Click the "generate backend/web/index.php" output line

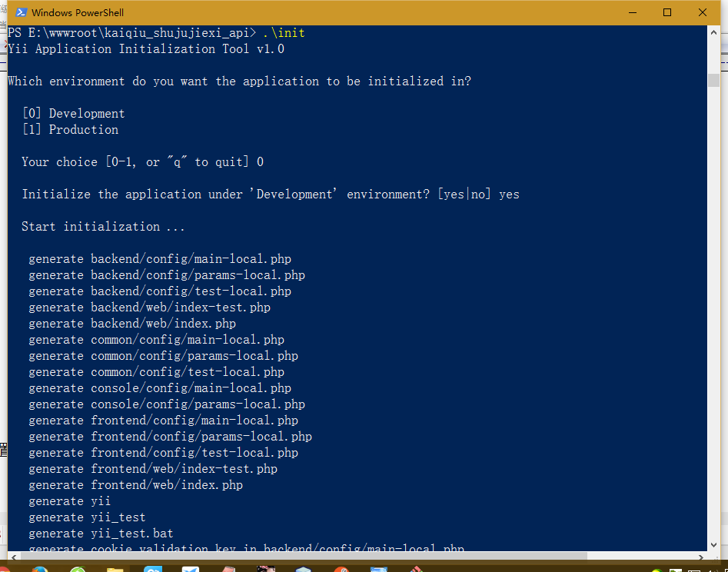[132, 324]
